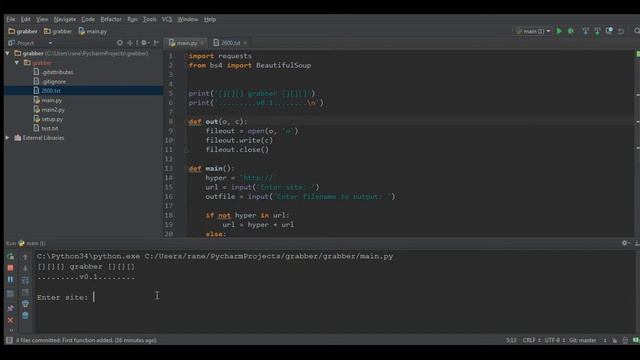The height and width of the screenshot is (360, 640).
Task: Open the Code menu
Action: pos(88,19)
